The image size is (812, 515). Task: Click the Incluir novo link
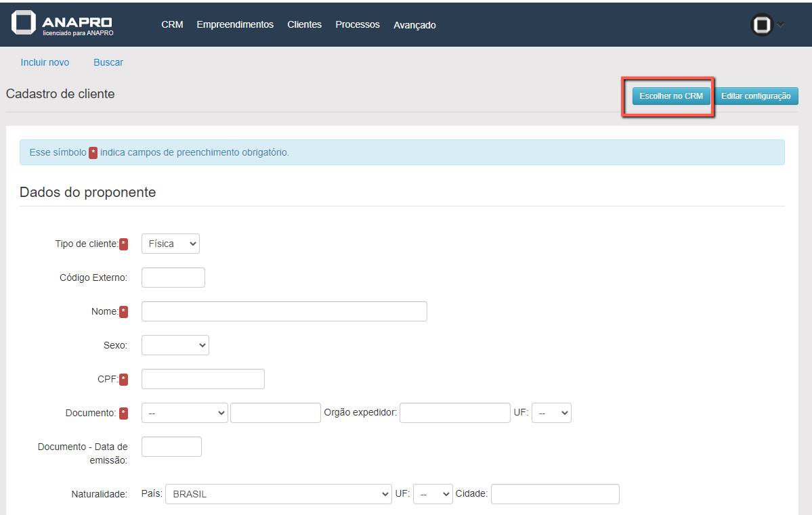(45, 62)
